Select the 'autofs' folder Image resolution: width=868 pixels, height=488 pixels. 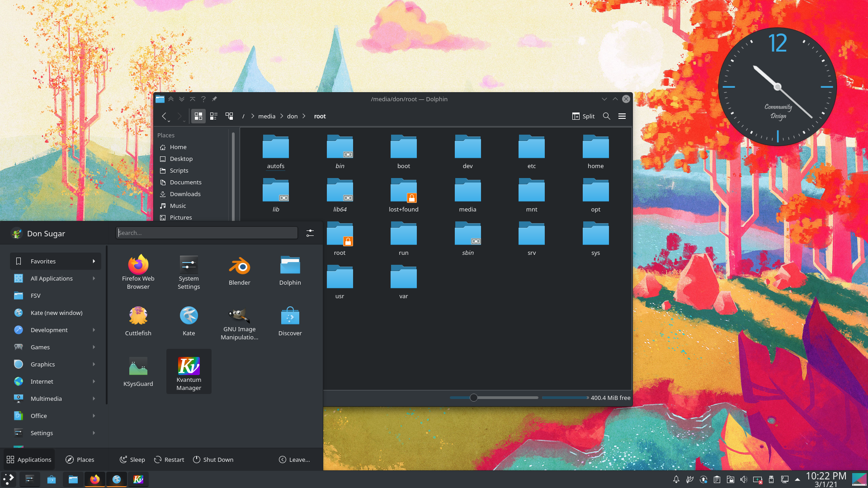click(x=276, y=152)
